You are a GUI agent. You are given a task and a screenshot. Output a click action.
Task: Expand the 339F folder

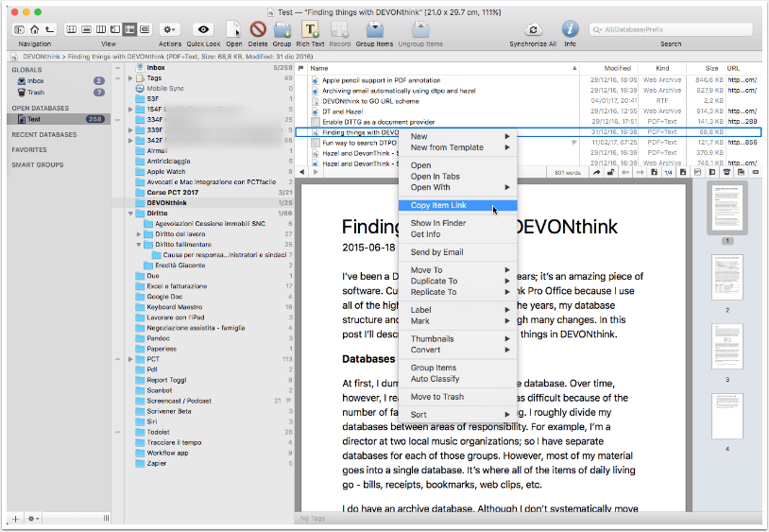[130, 130]
